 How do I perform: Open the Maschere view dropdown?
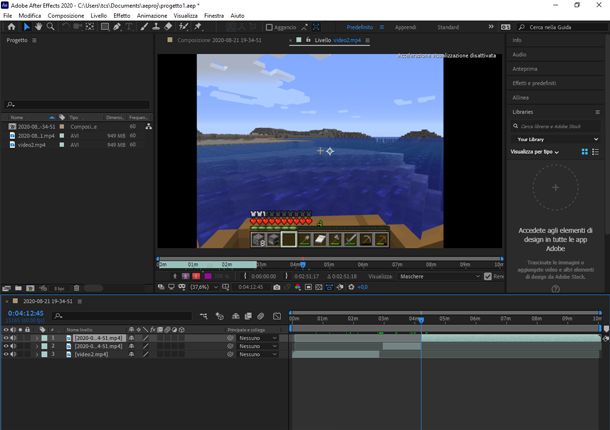[x=440, y=276]
